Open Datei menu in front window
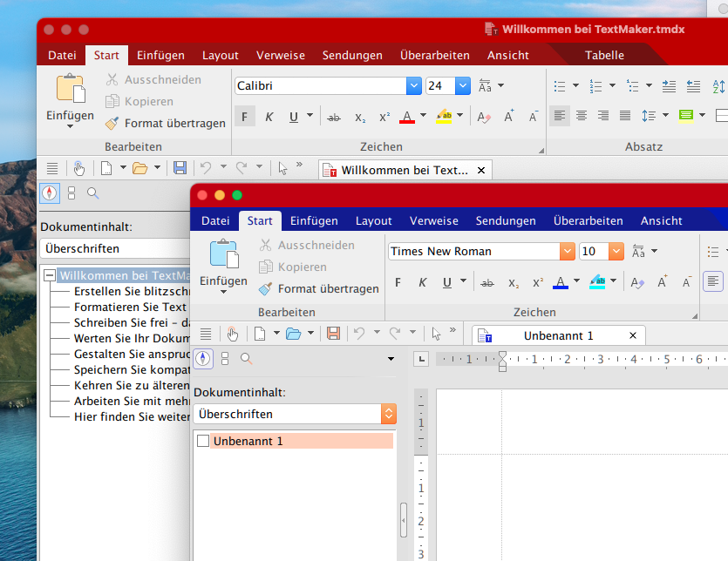Image resolution: width=728 pixels, height=561 pixels. [x=215, y=221]
